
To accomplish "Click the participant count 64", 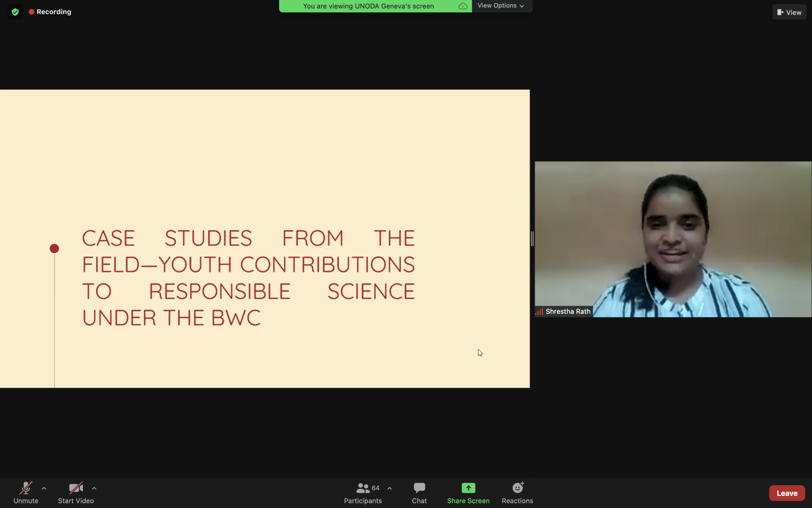I will (376, 488).
